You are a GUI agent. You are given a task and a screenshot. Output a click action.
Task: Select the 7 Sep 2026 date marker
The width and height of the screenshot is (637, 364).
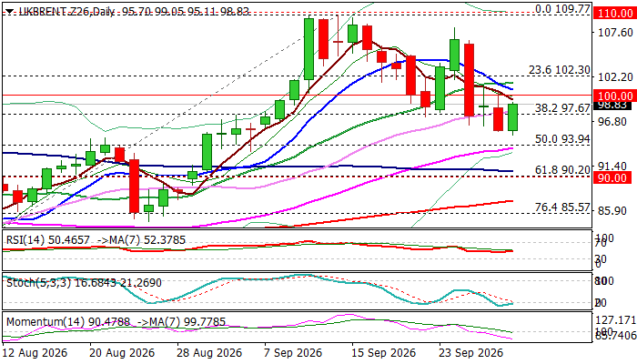tap(292, 352)
